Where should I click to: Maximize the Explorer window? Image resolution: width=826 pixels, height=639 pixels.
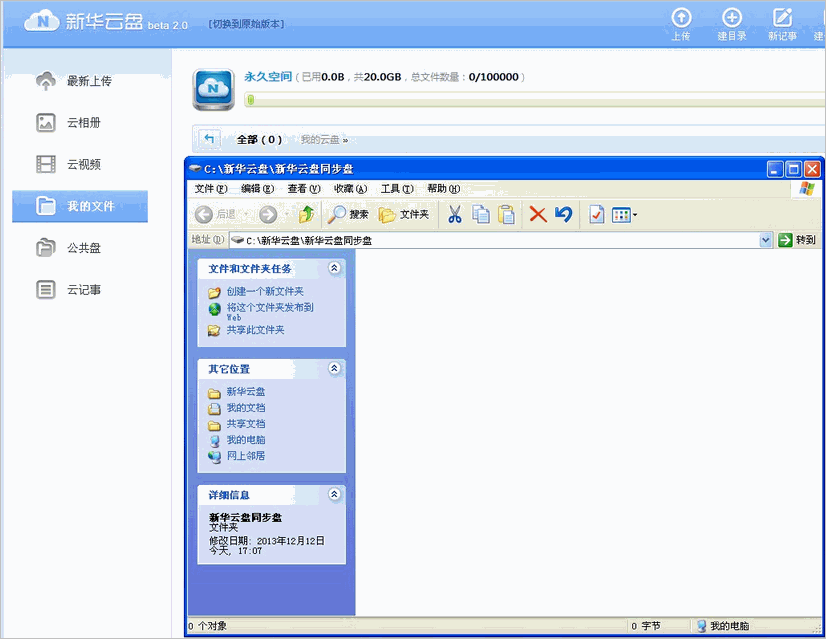coord(793,169)
